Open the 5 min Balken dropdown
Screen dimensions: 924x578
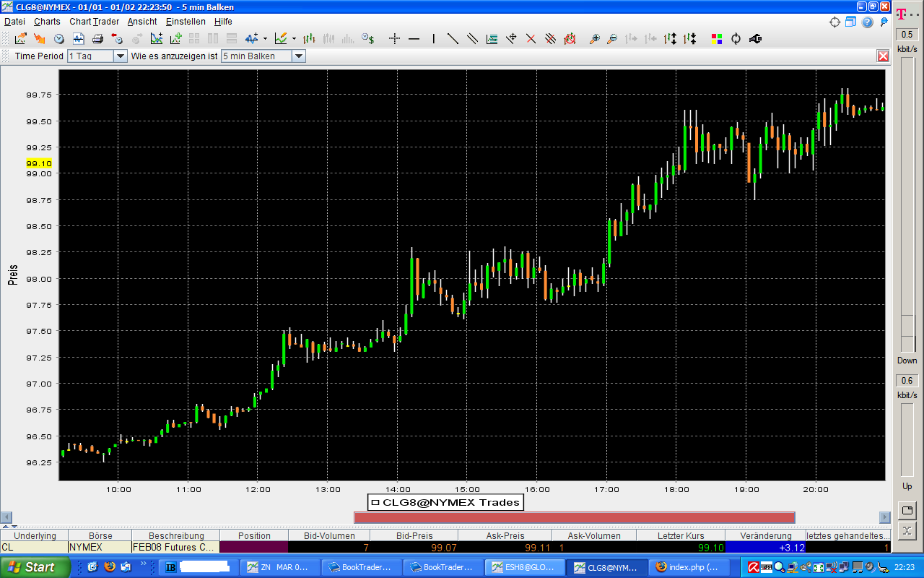(298, 56)
